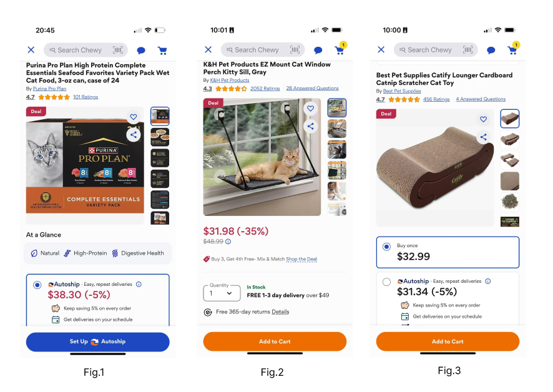Select the Autoship $31.34 radio option
Viewport: 553px width, 392px height.
[386, 282]
